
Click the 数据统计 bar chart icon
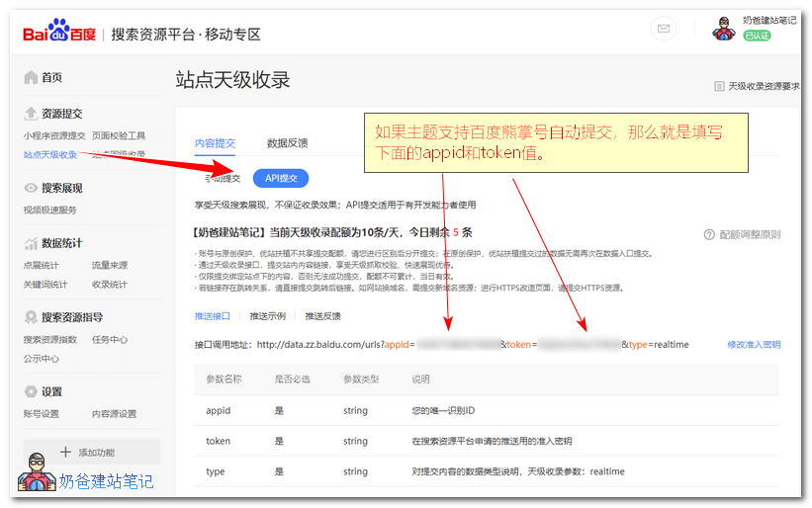[31, 243]
